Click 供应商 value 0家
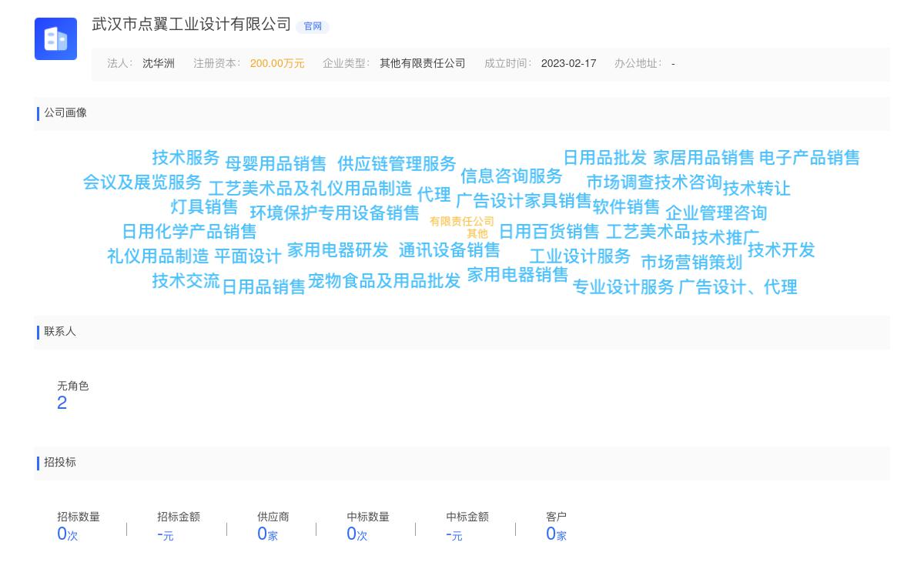Viewport: 924px width, 579px height. (x=267, y=534)
